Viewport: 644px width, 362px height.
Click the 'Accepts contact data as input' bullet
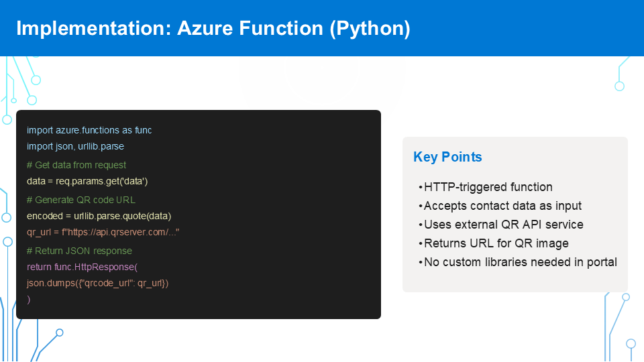502,206
